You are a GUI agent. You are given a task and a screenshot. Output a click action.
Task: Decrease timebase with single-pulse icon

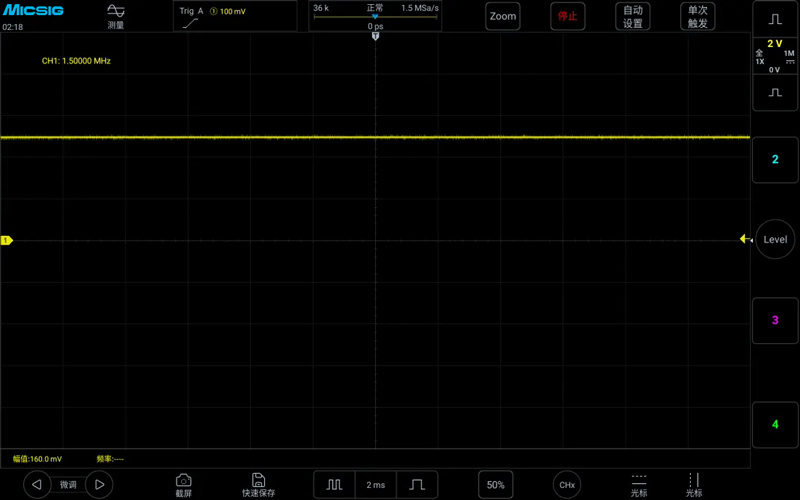(417, 485)
